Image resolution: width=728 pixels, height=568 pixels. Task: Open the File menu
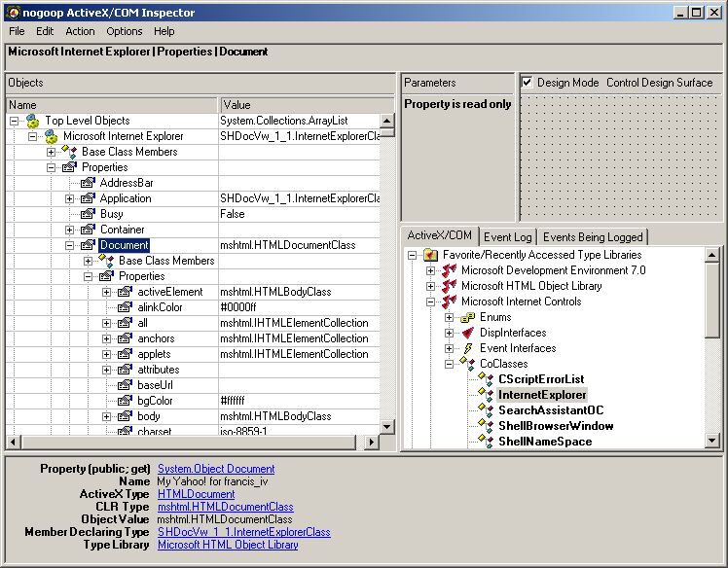pos(17,31)
